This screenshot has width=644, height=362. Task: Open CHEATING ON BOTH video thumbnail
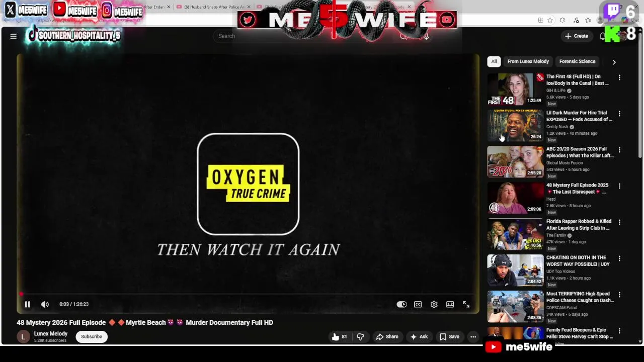pyautogui.click(x=515, y=270)
